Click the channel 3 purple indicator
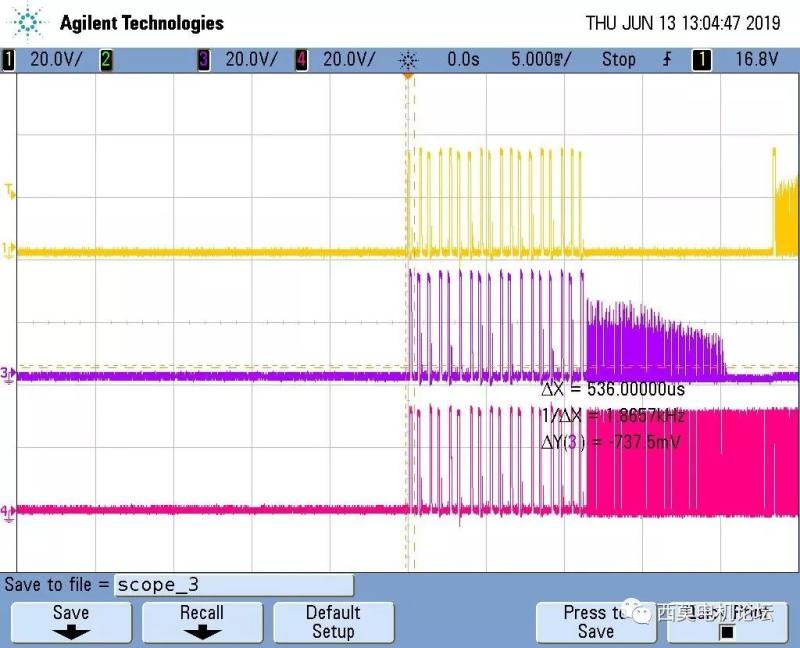The height and width of the screenshot is (648, 800). tap(204, 60)
